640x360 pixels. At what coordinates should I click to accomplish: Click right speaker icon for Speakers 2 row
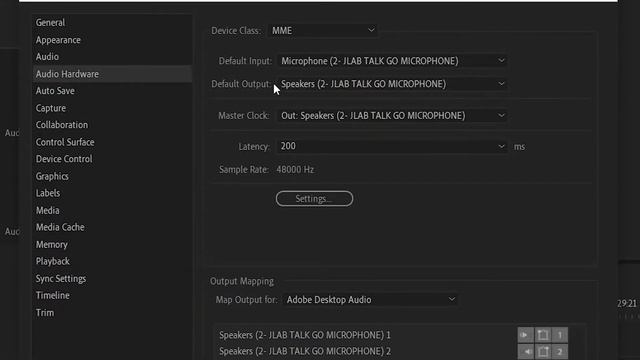click(x=525, y=351)
